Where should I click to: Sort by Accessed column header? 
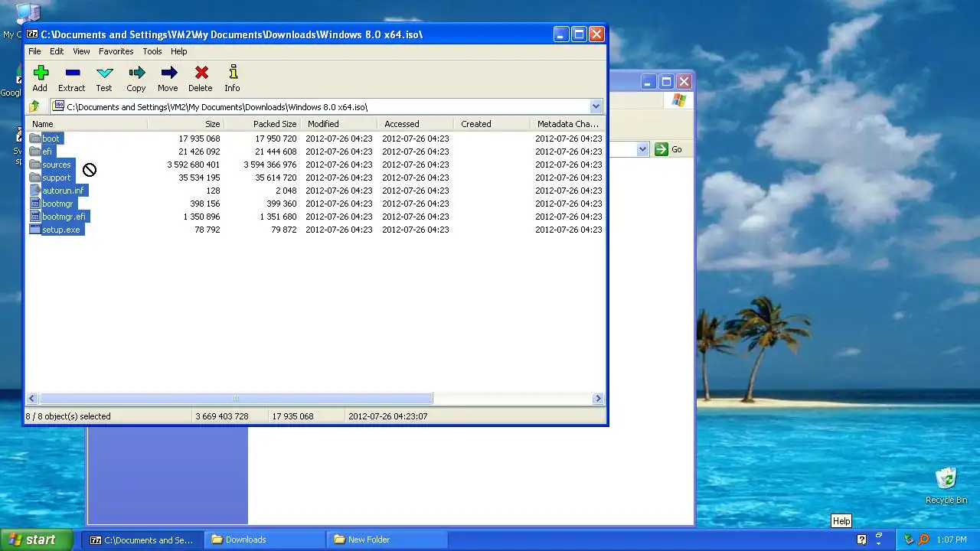click(415, 124)
